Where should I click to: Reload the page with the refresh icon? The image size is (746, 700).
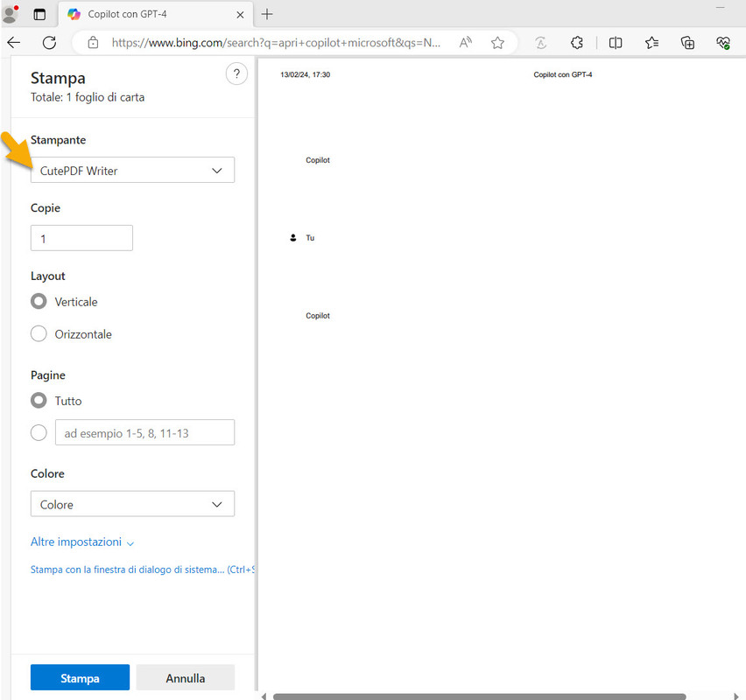(x=50, y=43)
